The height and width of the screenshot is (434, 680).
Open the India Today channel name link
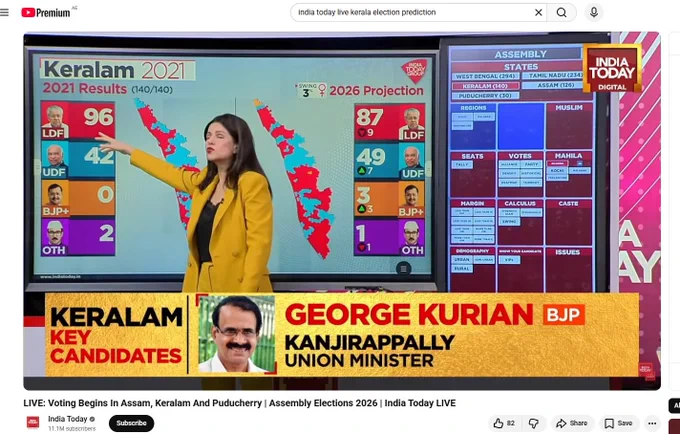[67, 419]
